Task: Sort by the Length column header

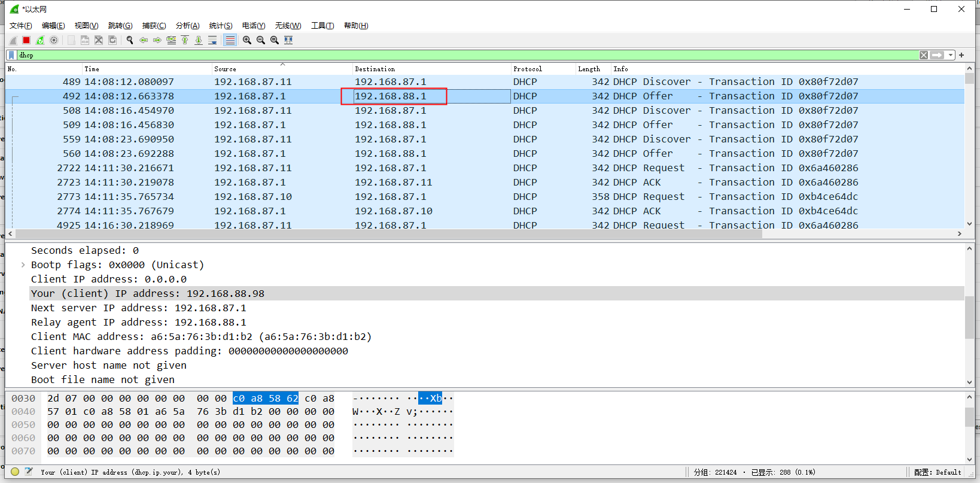Action: click(593, 69)
